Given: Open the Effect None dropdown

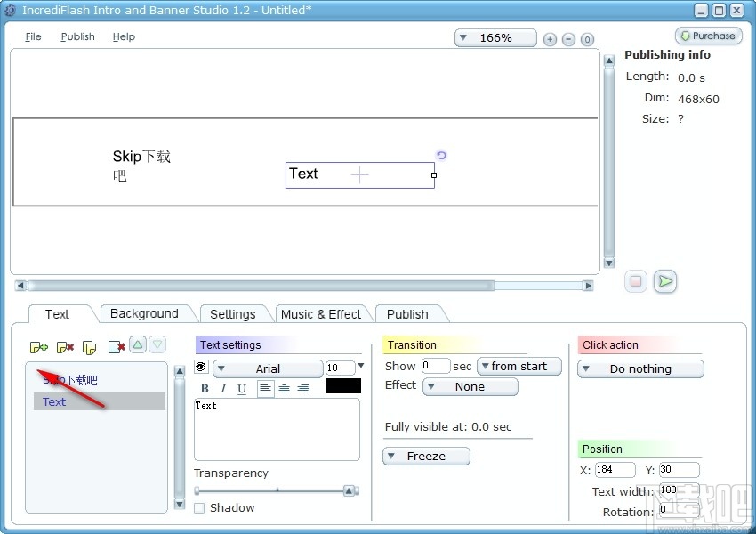Looking at the screenshot, I should [470, 387].
